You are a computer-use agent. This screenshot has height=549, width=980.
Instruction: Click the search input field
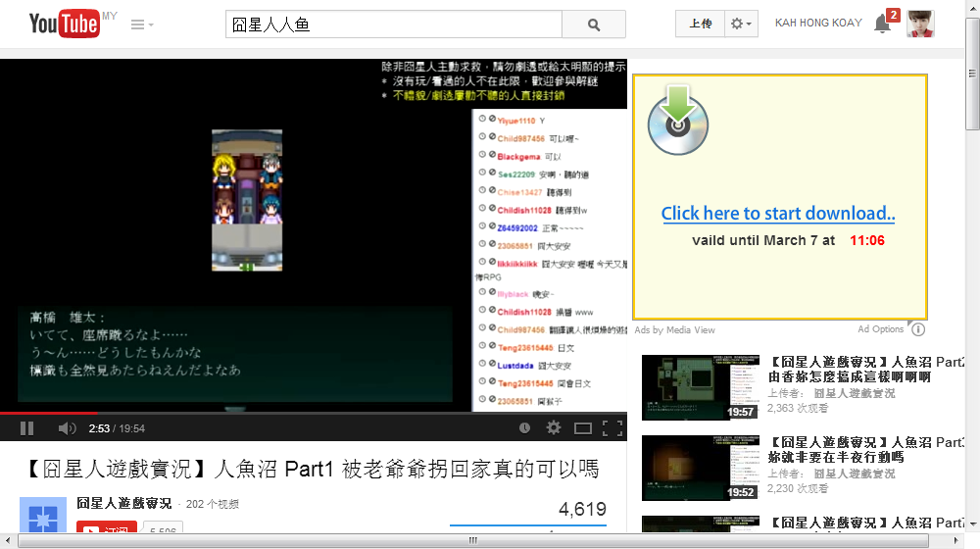coord(393,25)
